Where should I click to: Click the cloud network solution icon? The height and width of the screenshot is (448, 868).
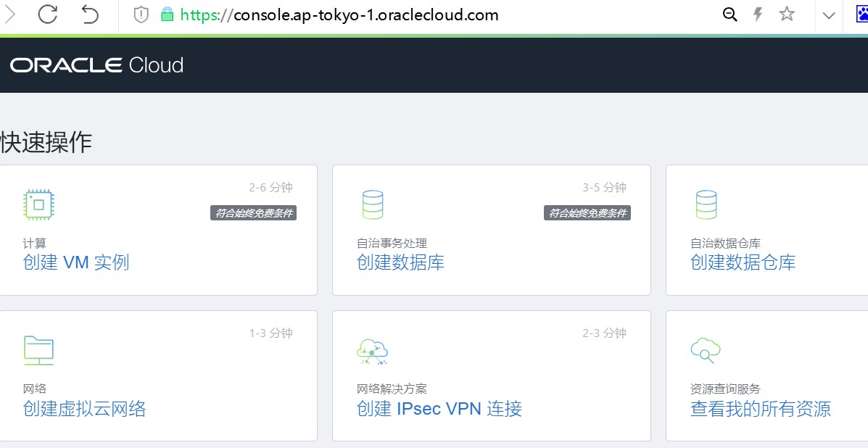373,351
